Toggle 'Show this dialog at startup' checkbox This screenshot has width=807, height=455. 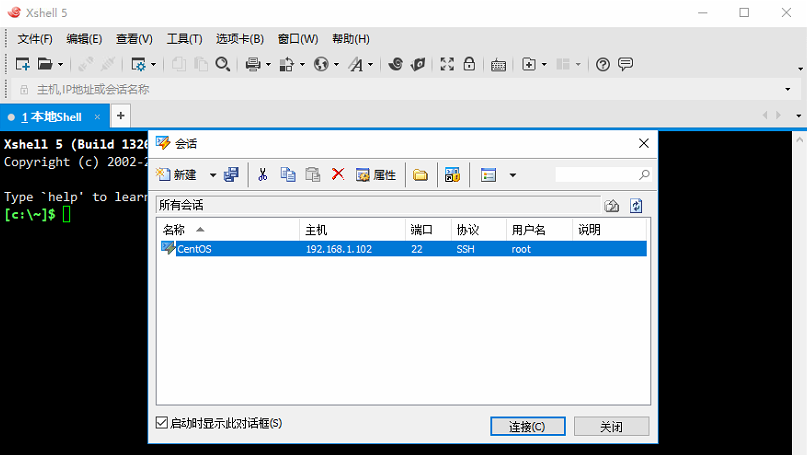(x=162, y=423)
